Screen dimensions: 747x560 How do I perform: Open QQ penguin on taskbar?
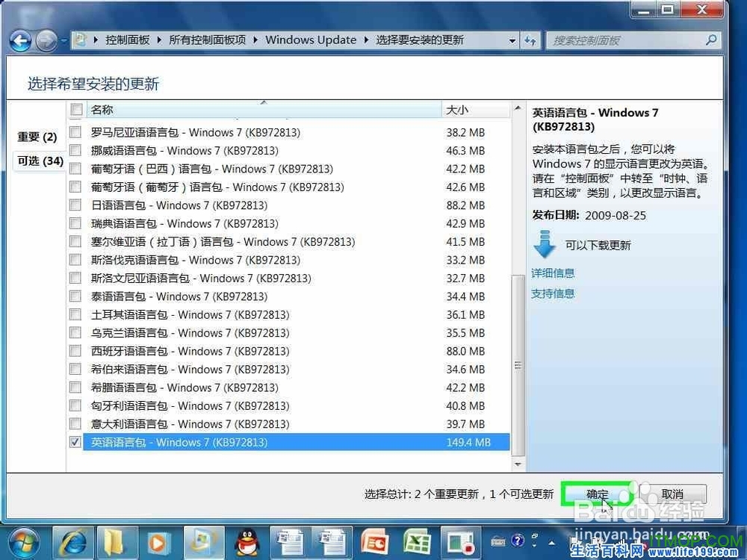247,543
